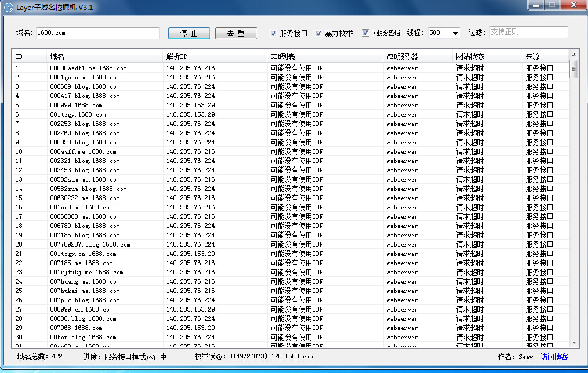588x373 pixels.
Task: Click the Layer app icon in title bar
Action: [x=8, y=8]
